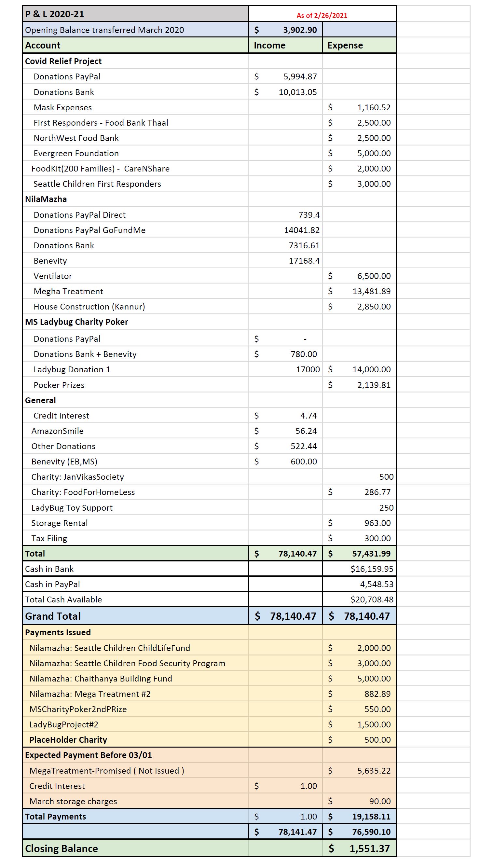Click the 'AmazonSmile' row label
The image size is (480, 868).
[135, 431]
